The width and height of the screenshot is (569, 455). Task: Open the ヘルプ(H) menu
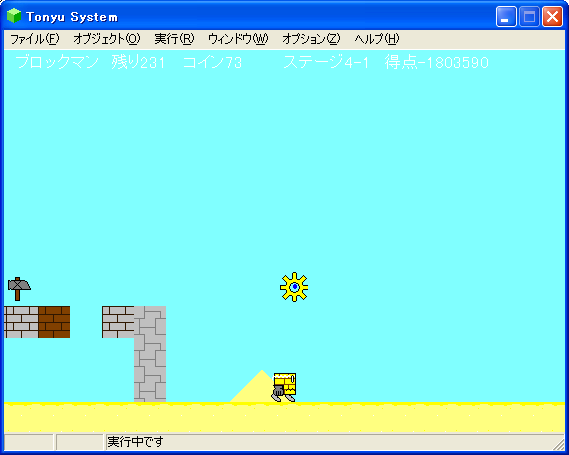377,39
